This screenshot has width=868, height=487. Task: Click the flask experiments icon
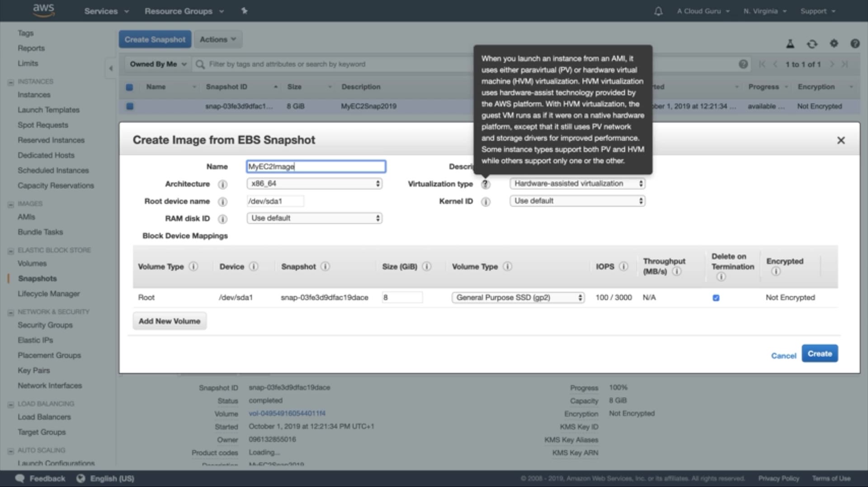point(790,44)
